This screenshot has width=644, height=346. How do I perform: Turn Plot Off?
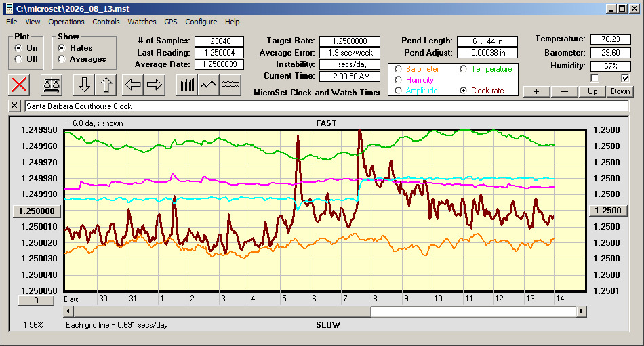pyautogui.click(x=18, y=59)
